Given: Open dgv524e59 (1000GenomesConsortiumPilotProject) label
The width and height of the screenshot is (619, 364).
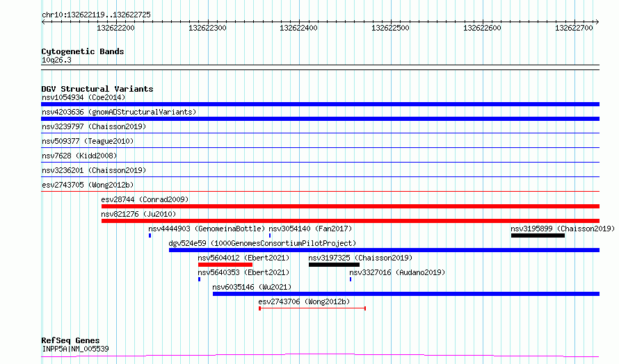Looking at the screenshot, I should coord(262,243).
